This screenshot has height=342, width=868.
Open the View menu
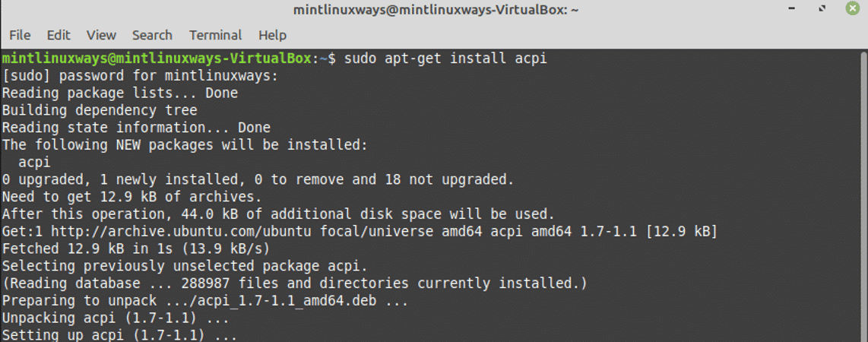tap(101, 36)
